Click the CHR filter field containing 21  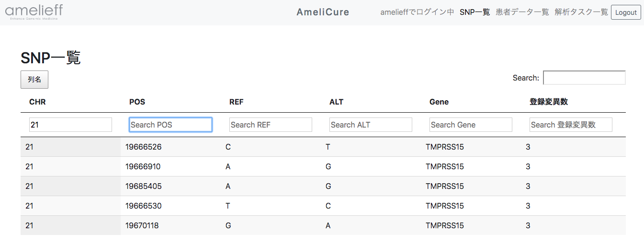tap(70, 125)
